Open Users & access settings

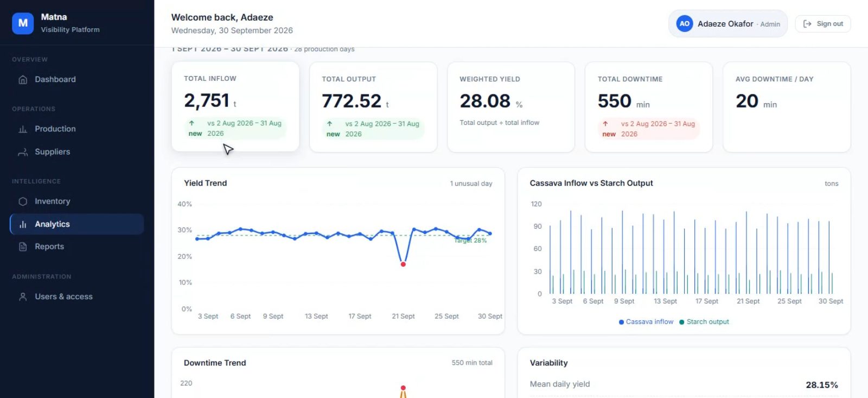point(77,297)
